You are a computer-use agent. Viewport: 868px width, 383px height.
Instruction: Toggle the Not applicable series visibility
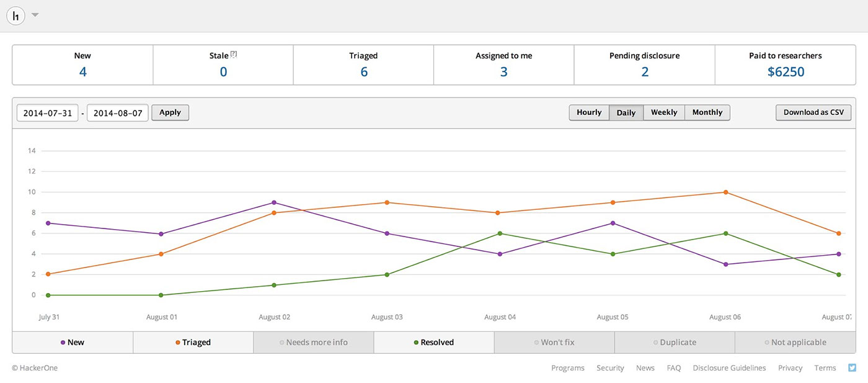(795, 342)
